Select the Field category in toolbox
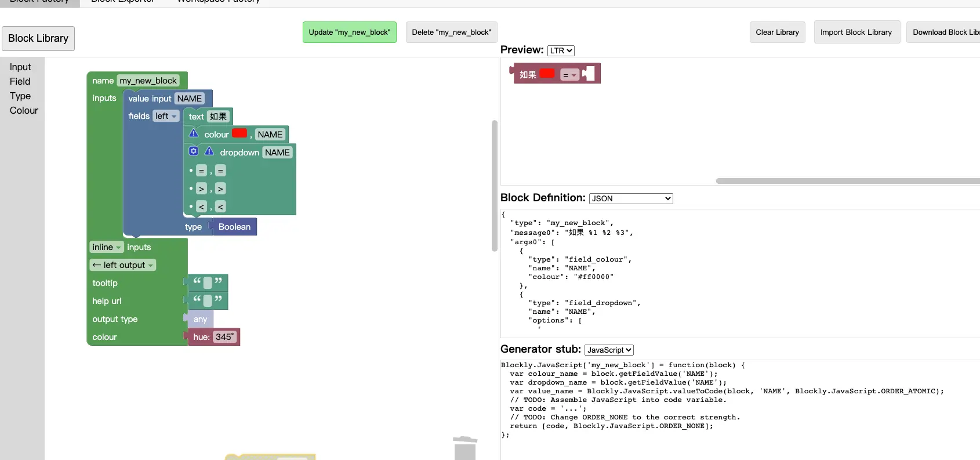The height and width of the screenshot is (460, 980). [x=20, y=82]
